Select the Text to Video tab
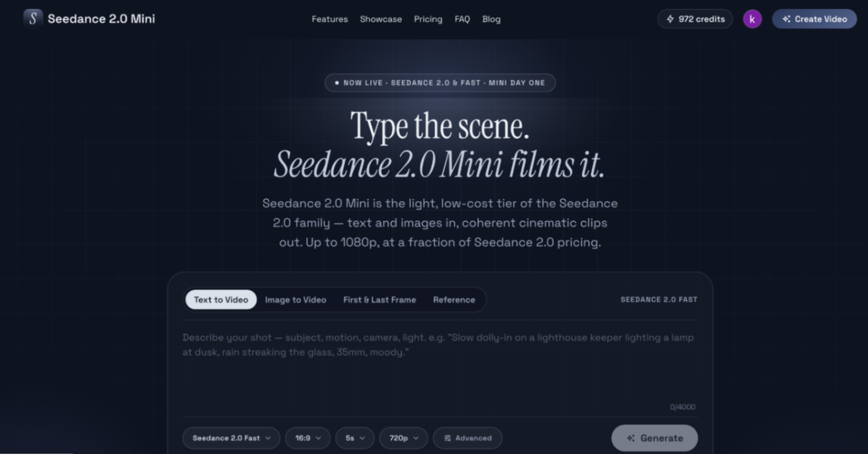This screenshot has height=454, width=868. click(x=221, y=300)
